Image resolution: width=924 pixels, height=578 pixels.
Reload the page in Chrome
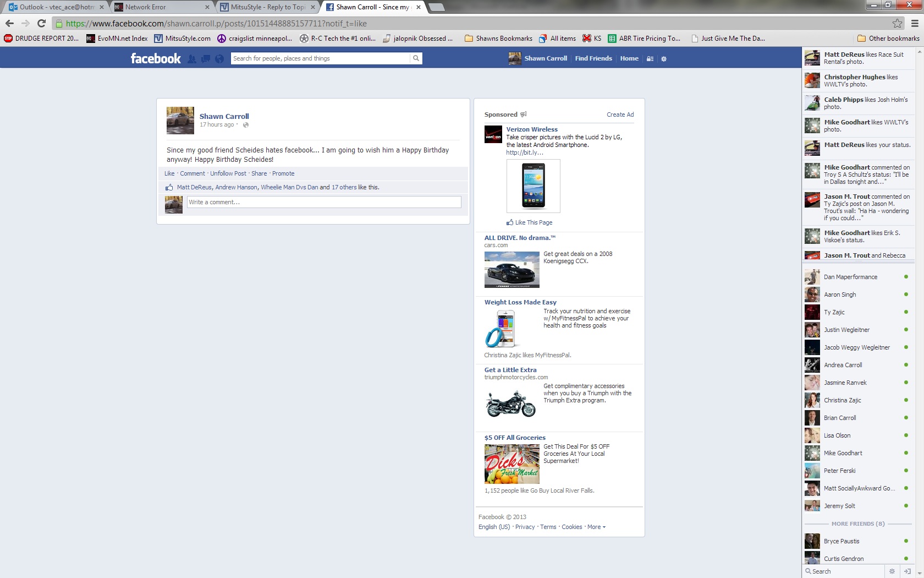[x=41, y=23]
